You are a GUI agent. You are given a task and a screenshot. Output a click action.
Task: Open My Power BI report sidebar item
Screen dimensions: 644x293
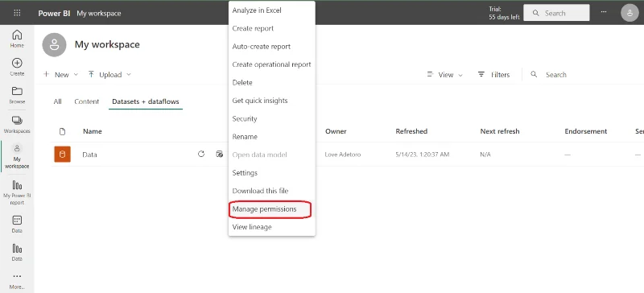tap(17, 192)
